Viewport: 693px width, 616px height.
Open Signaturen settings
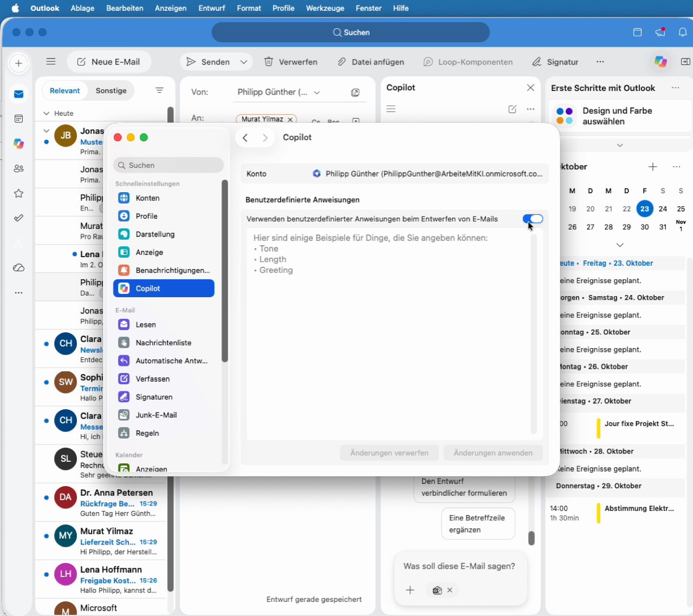[x=164, y=397]
